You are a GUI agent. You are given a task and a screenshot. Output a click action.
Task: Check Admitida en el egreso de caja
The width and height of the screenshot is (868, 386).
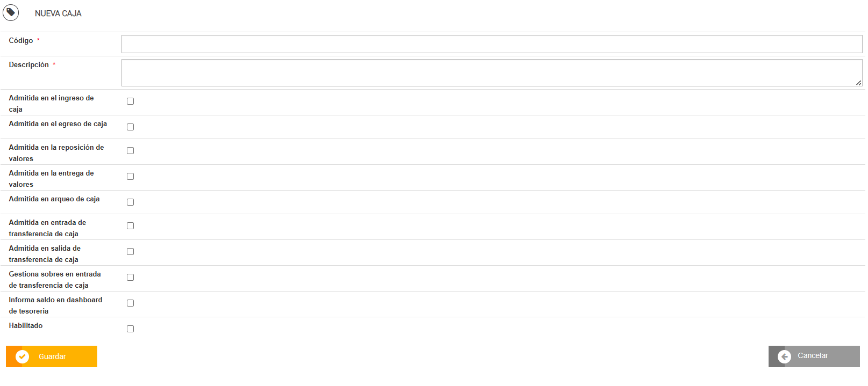[x=130, y=127]
